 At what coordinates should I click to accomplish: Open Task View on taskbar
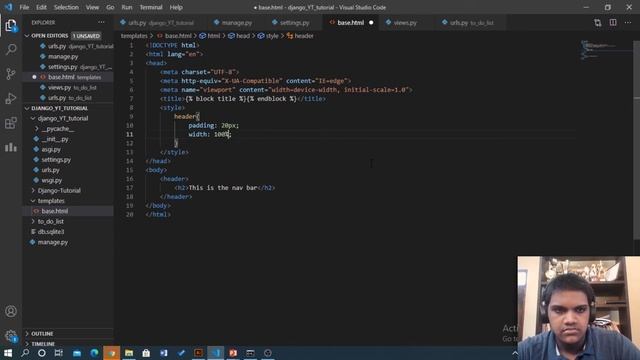coord(59,353)
